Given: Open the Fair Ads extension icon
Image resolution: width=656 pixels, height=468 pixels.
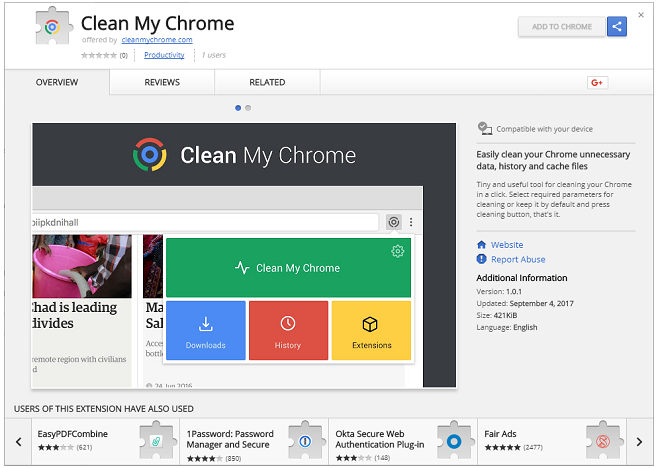Looking at the screenshot, I should click(601, 441).
